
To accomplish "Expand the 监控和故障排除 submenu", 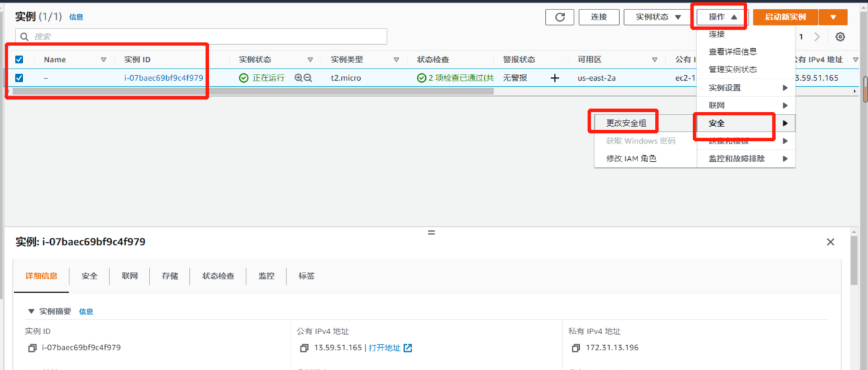I will point(746,159).
